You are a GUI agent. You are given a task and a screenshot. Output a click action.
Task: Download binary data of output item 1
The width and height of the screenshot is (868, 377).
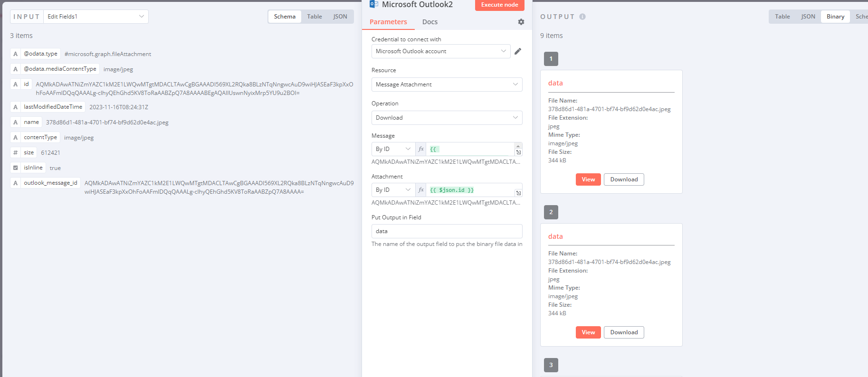coord(624,179)
